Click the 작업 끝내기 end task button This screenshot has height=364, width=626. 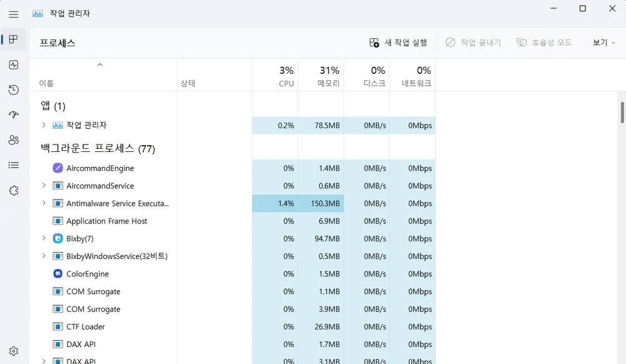(x=473, y=43)
